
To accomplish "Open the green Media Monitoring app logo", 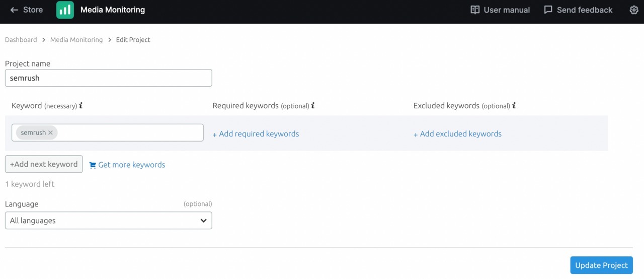I will 65,10.
